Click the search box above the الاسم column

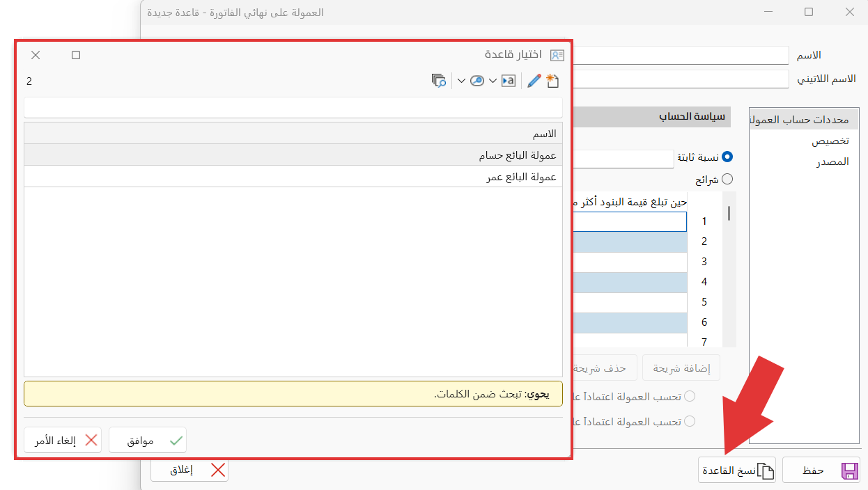[x=293, y=107]
